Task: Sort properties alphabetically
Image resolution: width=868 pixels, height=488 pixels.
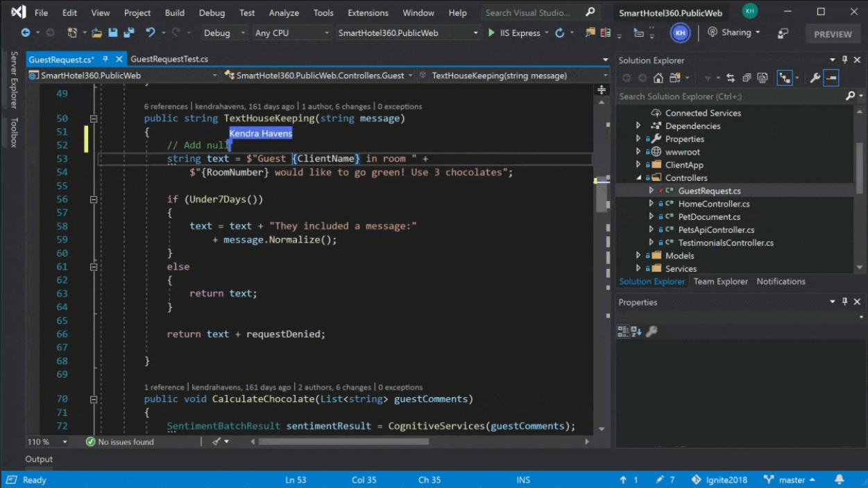Action: click(x=636, y=332)
